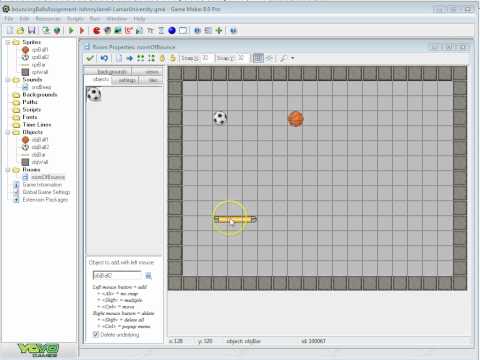Viewport: 480px width, 360px height.
Task: Create a time line icon
Action: 161,30
